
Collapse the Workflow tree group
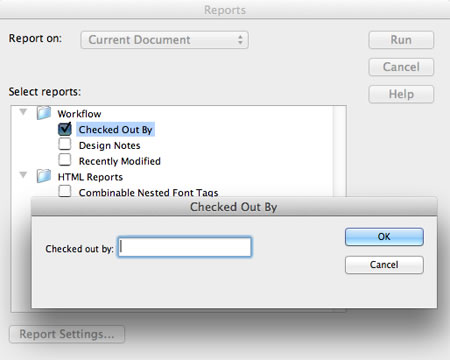pyautogui.click(x=23, y=112)
